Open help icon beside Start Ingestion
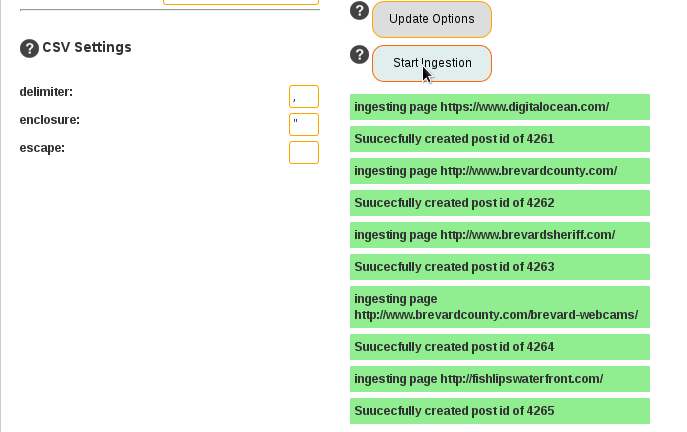The image size is (687, 432). click(x=359, y=54)
